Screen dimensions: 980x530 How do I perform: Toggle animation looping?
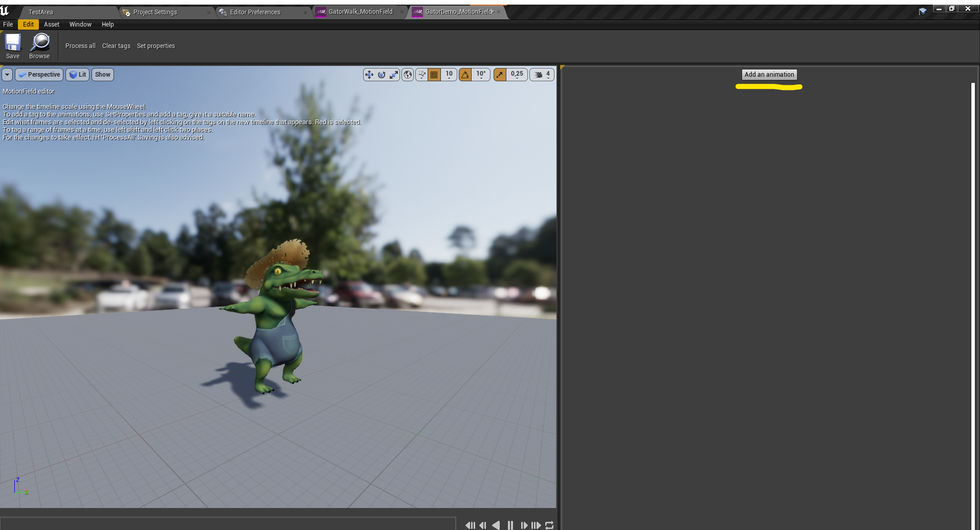point(549,525)
